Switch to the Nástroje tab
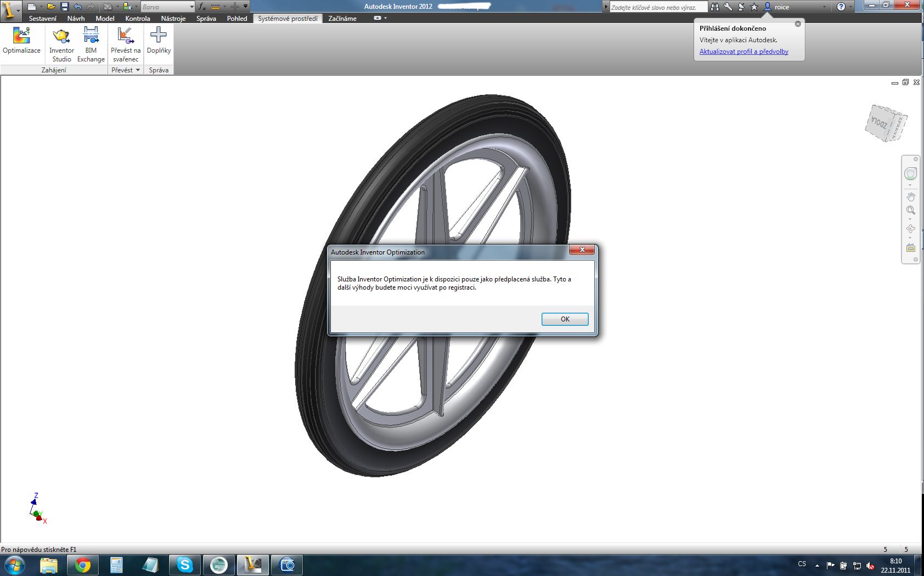 pyautogui.click(x=173, y=18)
